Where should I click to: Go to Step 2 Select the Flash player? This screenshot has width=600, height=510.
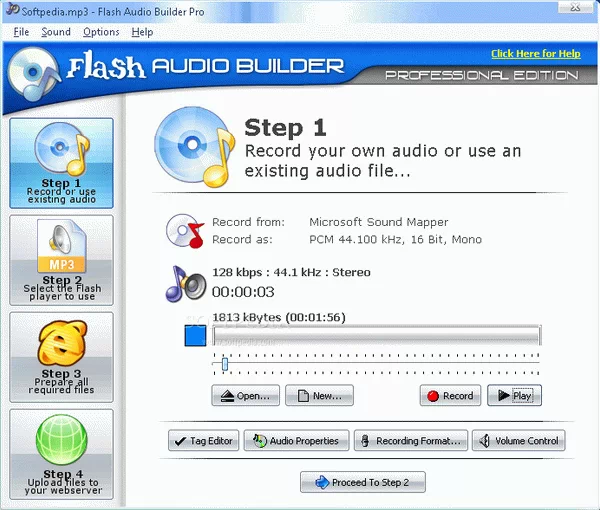coord(61,260)
